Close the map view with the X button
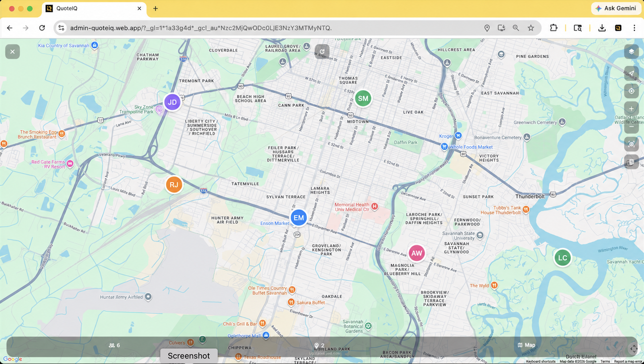This screenshot has width=644, height=364. coord(12,52)
